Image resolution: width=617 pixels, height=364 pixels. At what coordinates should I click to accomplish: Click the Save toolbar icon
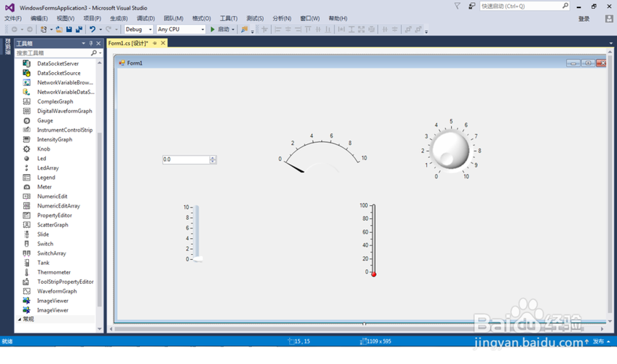(x=69, y=29)
